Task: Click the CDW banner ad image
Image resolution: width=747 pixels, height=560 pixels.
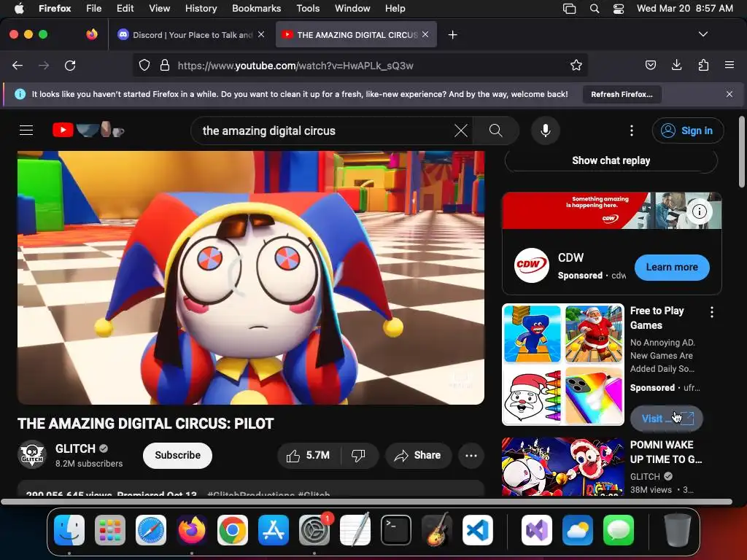Action: 612,211
